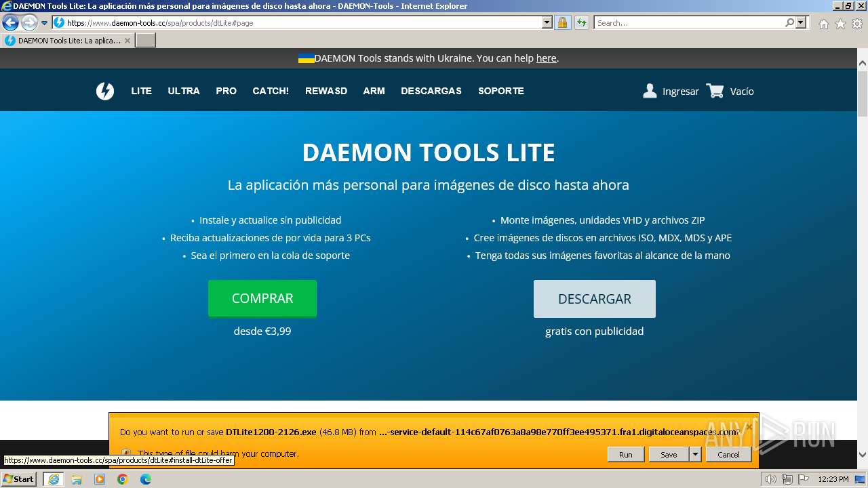
Task: Go back with the browser back arrow
Action: coord(10,22)
